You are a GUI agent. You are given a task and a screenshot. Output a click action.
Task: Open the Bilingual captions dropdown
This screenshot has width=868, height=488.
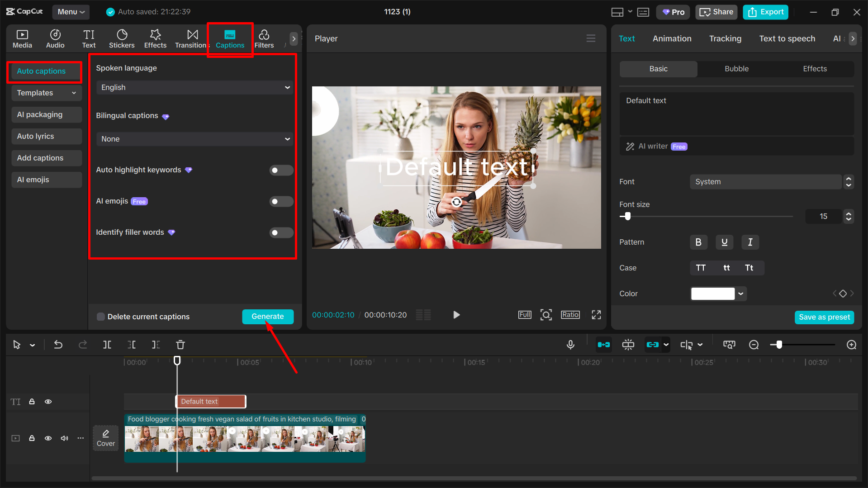point(194,139)
